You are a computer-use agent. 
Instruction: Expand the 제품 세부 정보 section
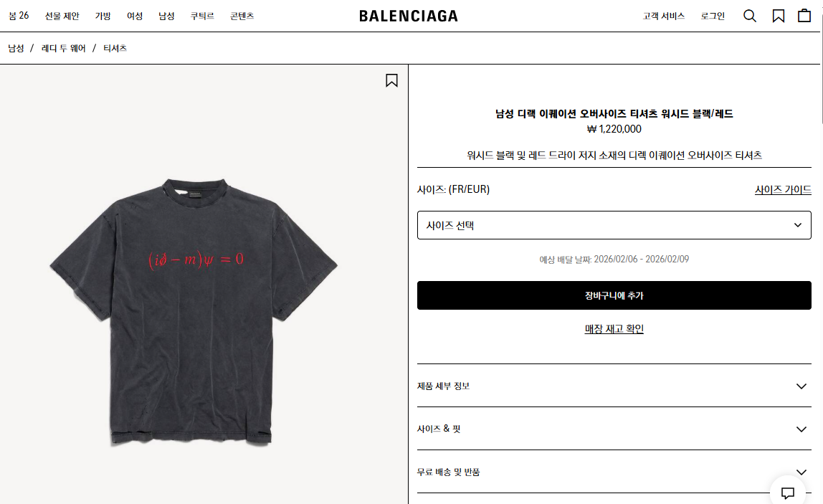[614, 386]
